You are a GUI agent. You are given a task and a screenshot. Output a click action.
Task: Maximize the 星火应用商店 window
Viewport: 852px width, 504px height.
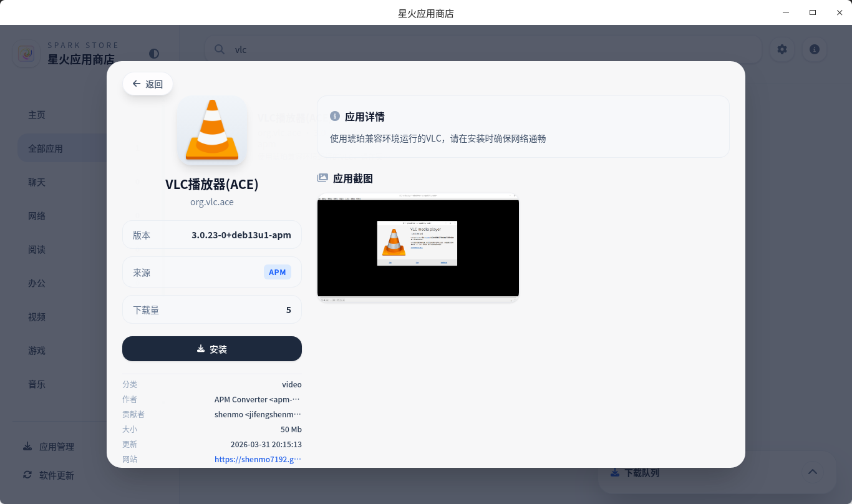coord(813,12)
